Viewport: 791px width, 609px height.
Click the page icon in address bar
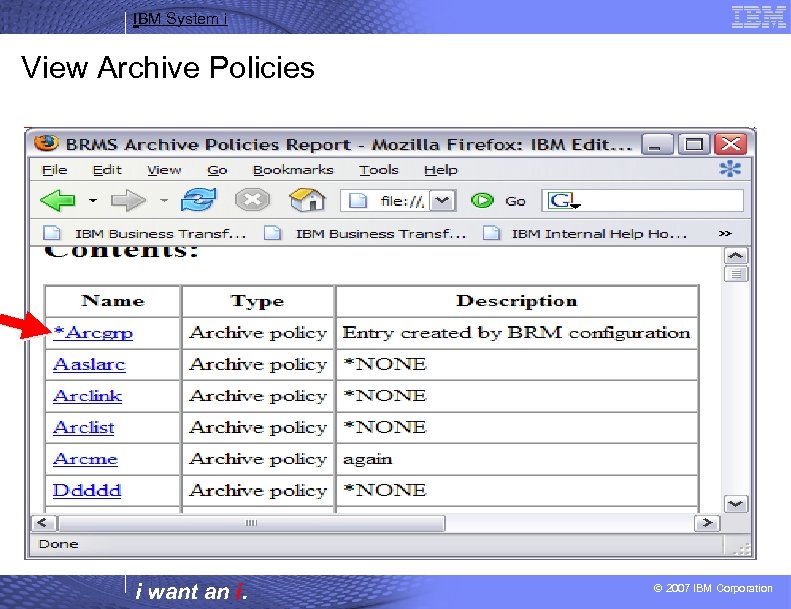tap(358, 201)
